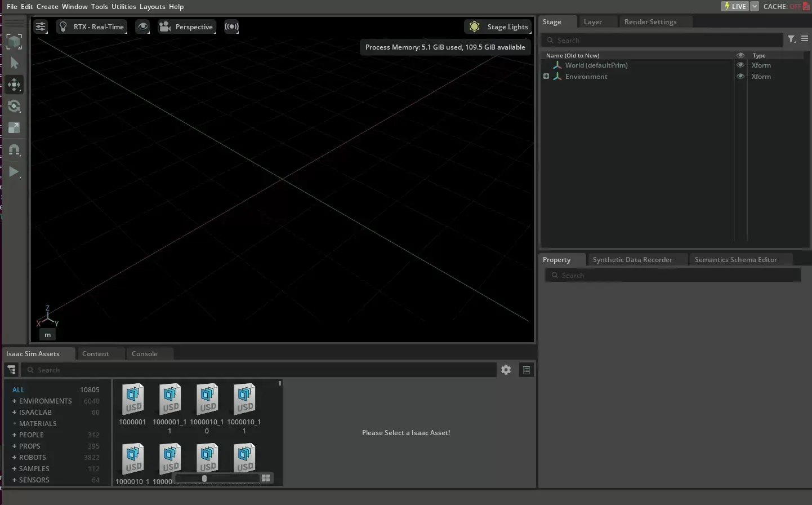This screenshot has width=812, height=505.
Task: Open the RTX - Real-Time renderer dropdown
Action: (x=91, y=26)
